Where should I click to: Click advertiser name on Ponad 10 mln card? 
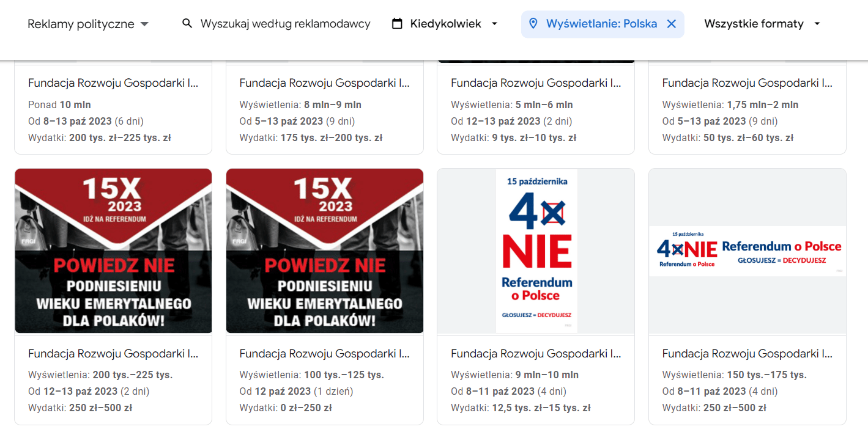(x=113, y=83)
